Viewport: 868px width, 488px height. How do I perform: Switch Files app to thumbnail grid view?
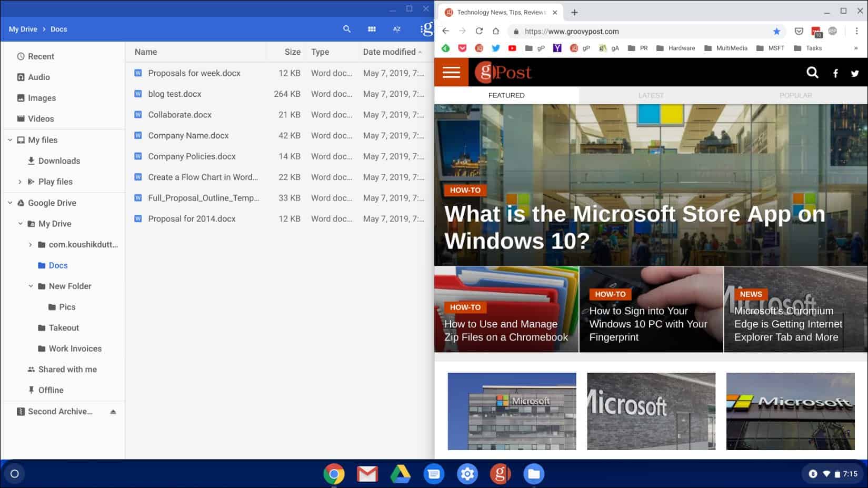[372, 29]
